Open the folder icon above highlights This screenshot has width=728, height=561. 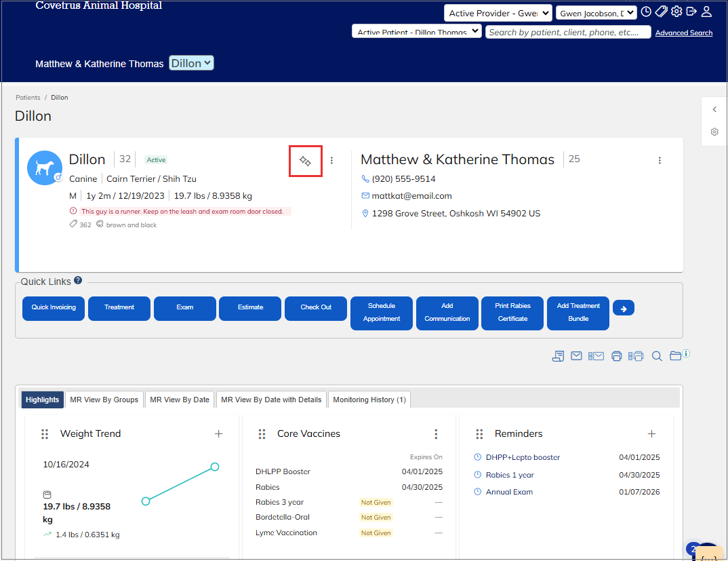click(x=675, y=355)
